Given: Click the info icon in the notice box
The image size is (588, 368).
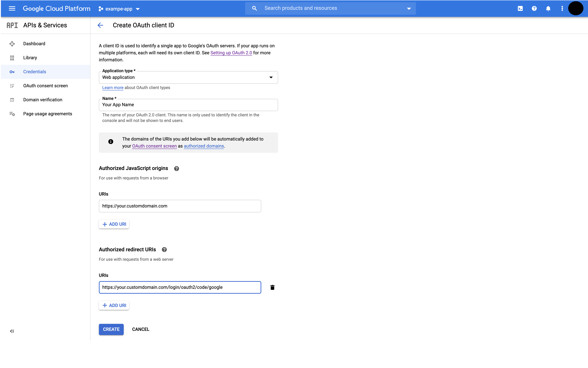Looking at the screenshot, I should [x=111, y=142].
